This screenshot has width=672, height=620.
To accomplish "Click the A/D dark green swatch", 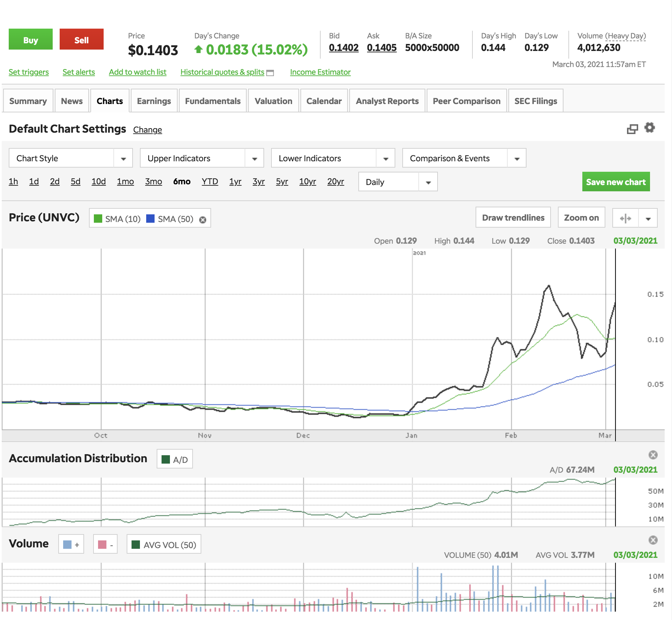I will click(x=166, y=459).
